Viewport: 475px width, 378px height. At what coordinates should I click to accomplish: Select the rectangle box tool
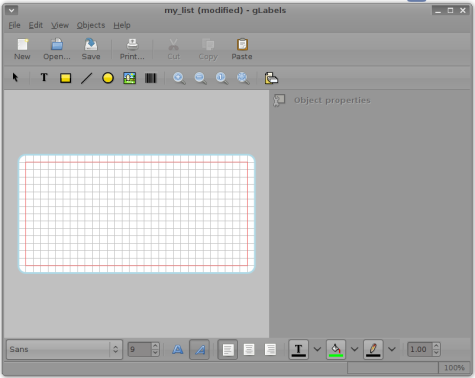[x=65, y=78]
